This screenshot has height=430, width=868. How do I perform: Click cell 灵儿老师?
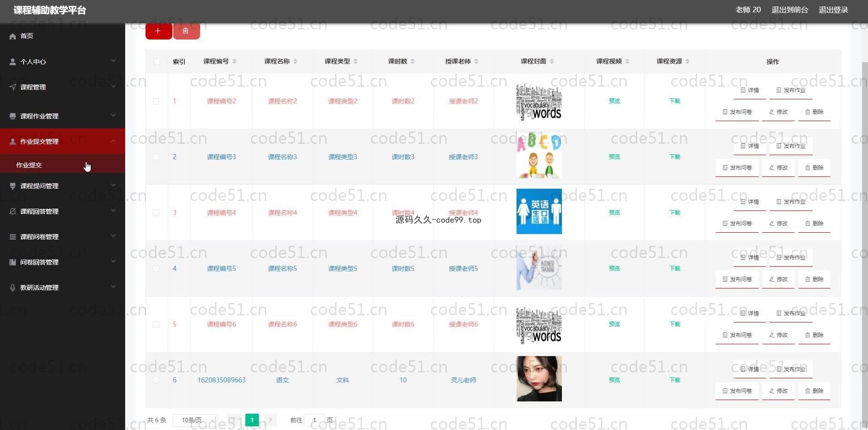click(x=463, y=380)
